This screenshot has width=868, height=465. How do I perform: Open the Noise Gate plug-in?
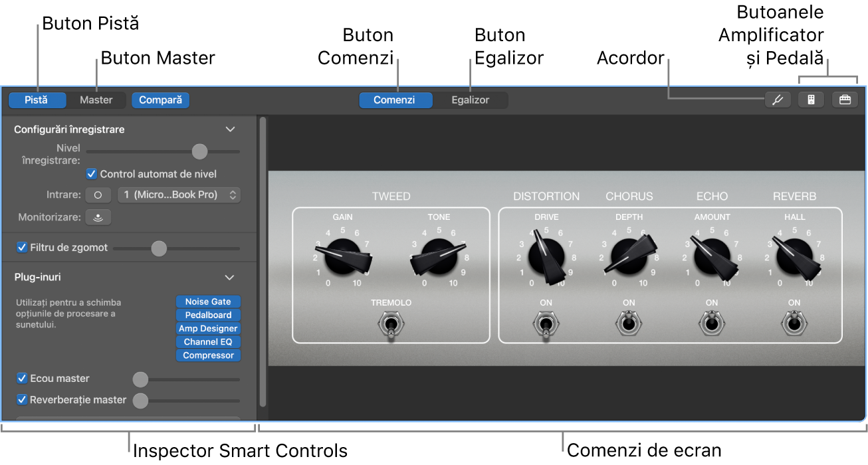(208, 302)
